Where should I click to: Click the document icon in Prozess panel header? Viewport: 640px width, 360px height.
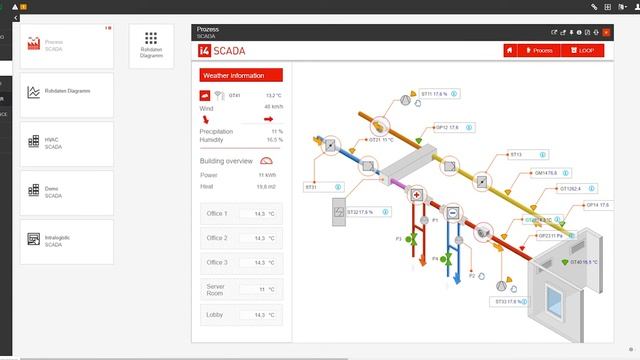pyautogui.click(x=587, y=32)
